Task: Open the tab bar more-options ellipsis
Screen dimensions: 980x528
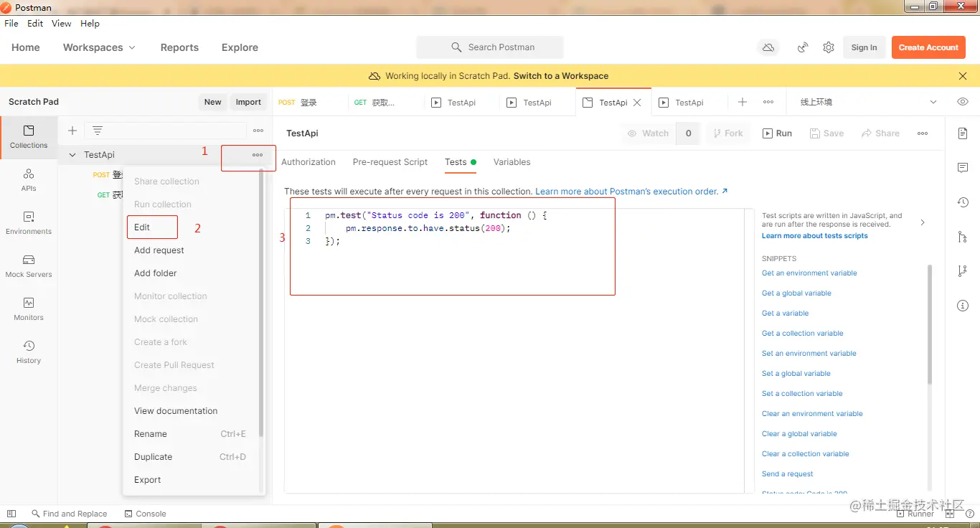Action: 768,102
